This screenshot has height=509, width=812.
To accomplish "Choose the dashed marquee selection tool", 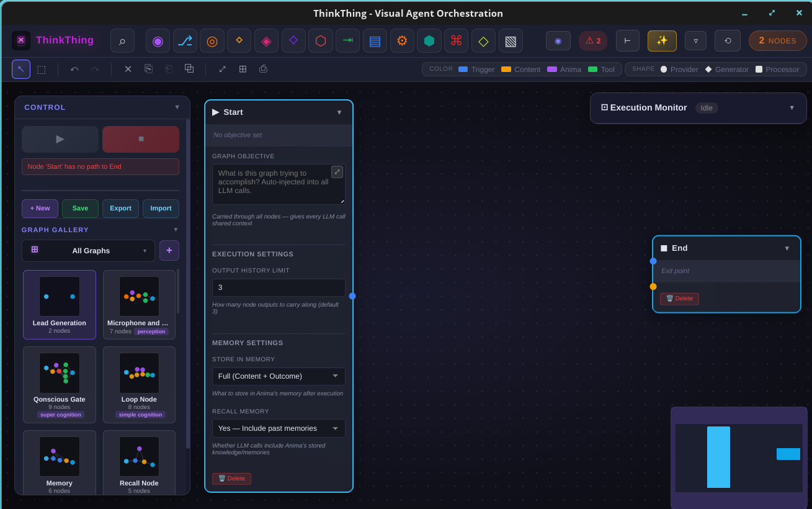I will [x=42, y=69].
